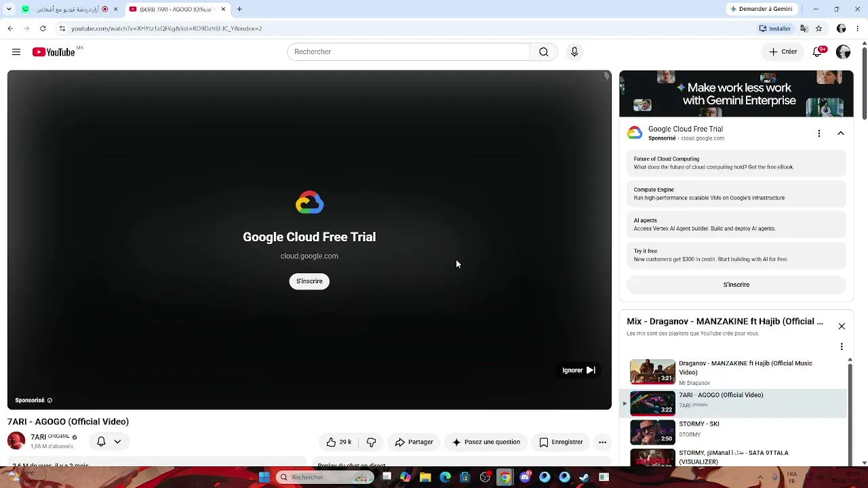Open the Chrome profile icon

pyautogui.click(x=842, y=28)
